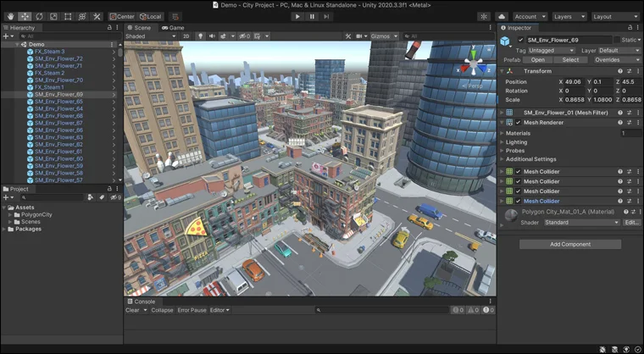This screenshot has height=354, width=644.
Task: Open the Shaded draw mode dropdown
Action: click(151, 36)
